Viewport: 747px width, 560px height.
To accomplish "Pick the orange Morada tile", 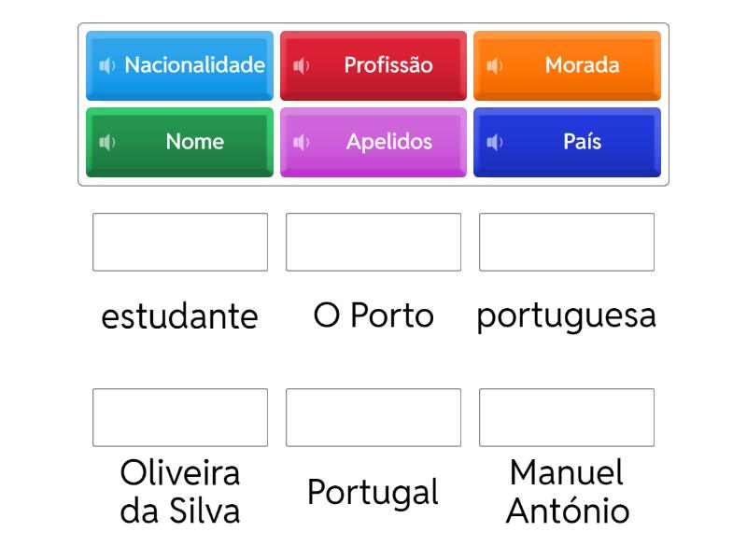I will pos(582,65).
